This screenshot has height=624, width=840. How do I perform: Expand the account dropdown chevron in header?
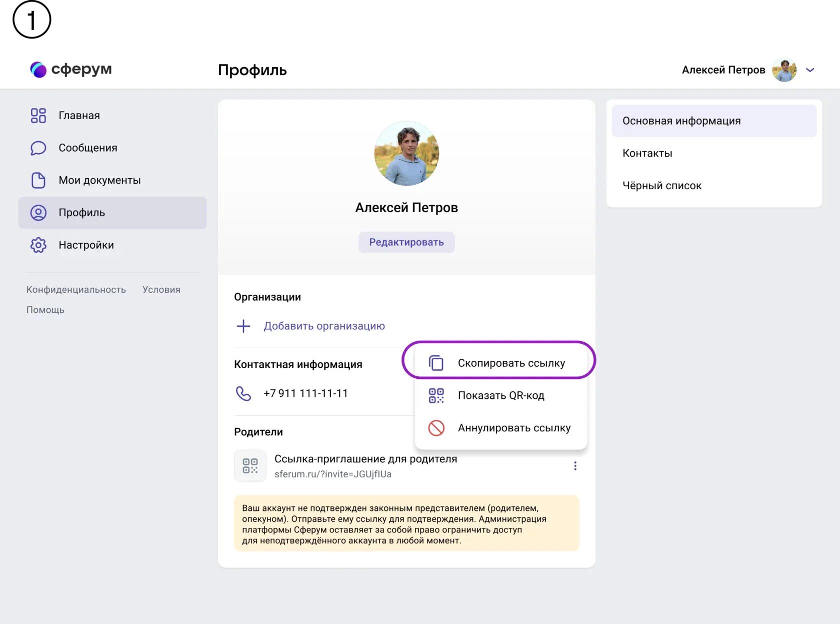tap(810, 70)
